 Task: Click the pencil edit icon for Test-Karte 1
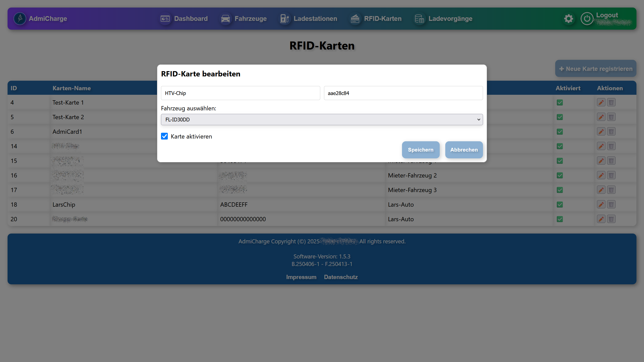(x=601, y=103)
